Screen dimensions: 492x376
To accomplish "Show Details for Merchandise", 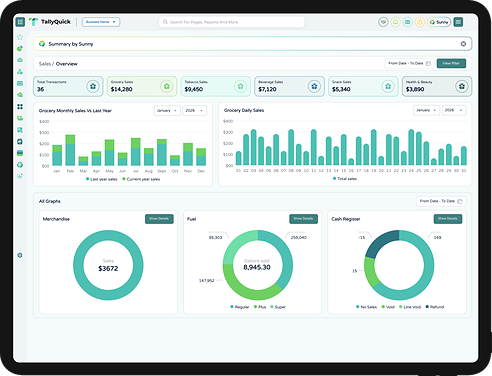I will point(159,219).
